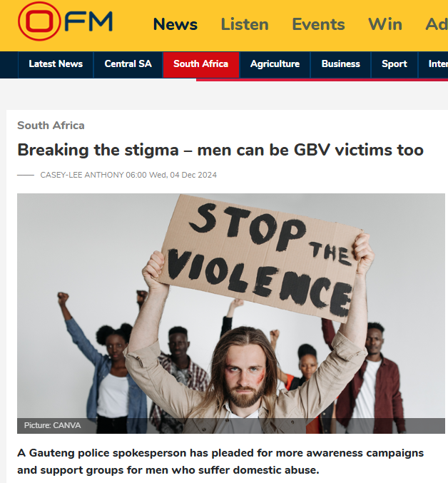
Task: Click the Gauteng police spokesperson intro paragraph
Action: 220,462
